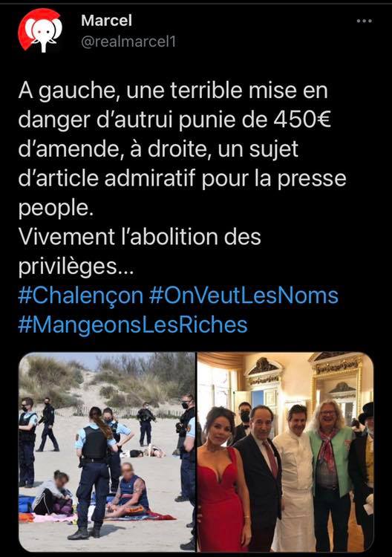
Task: Open the #OnVeutLesNoms hashtag
Action: [244, 296]
